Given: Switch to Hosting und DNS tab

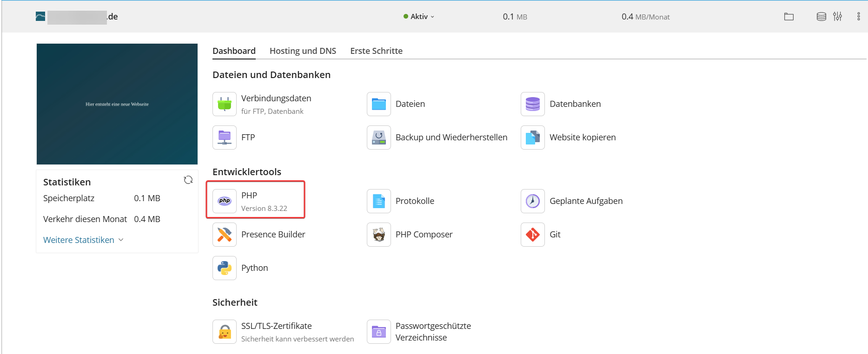Looking at the screenshot, I should [303, 51].
